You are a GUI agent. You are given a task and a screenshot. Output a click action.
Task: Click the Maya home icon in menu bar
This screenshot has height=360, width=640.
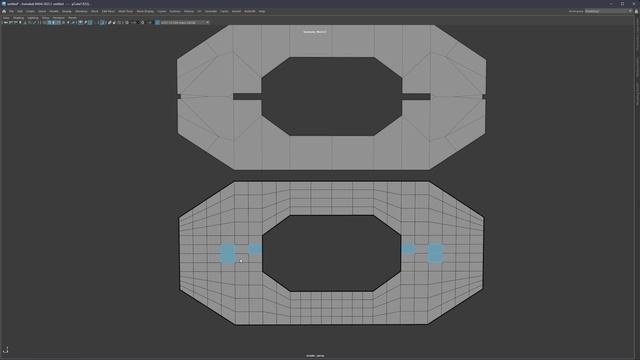(x=4, y=11)
